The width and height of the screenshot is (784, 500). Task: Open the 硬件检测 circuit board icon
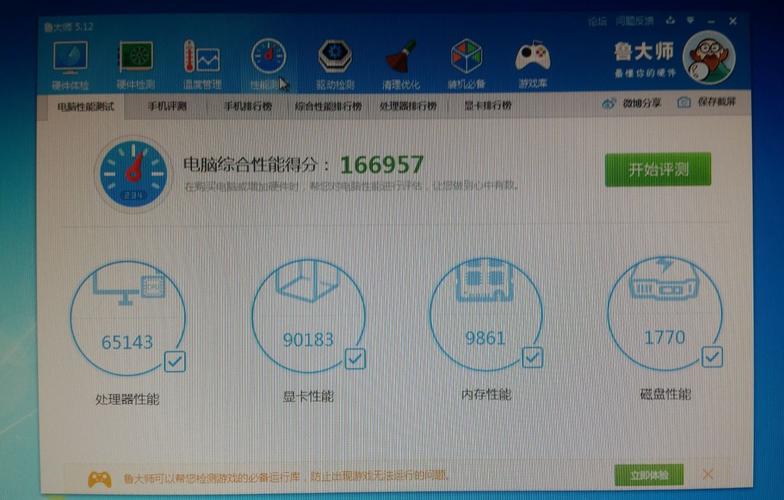tap(136, 58)
